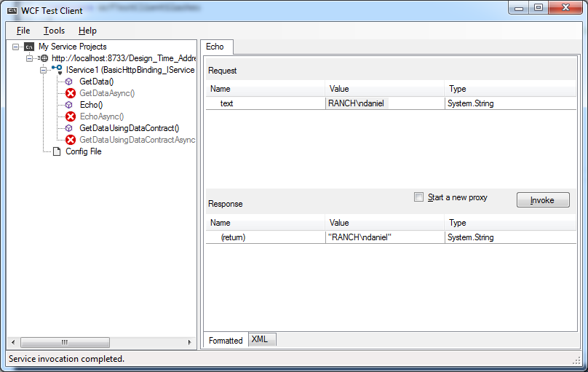Viewport: 588px width, 372px height.
Task: Click the Request Name column header
Action: 265,89
